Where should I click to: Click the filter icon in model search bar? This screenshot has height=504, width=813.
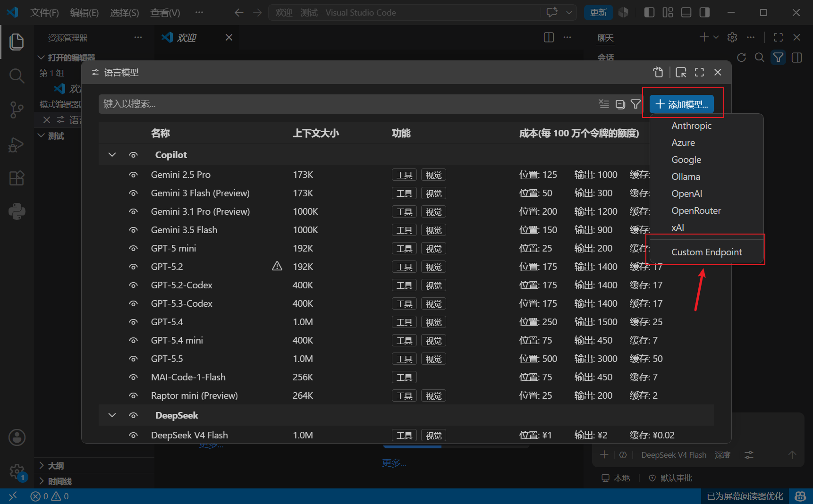pos(636,104)
